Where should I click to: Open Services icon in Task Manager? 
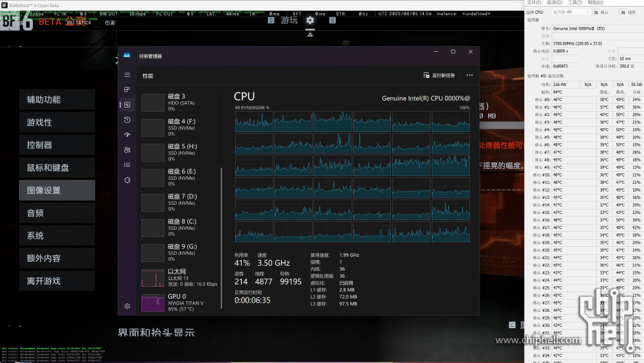pos(127,180)
